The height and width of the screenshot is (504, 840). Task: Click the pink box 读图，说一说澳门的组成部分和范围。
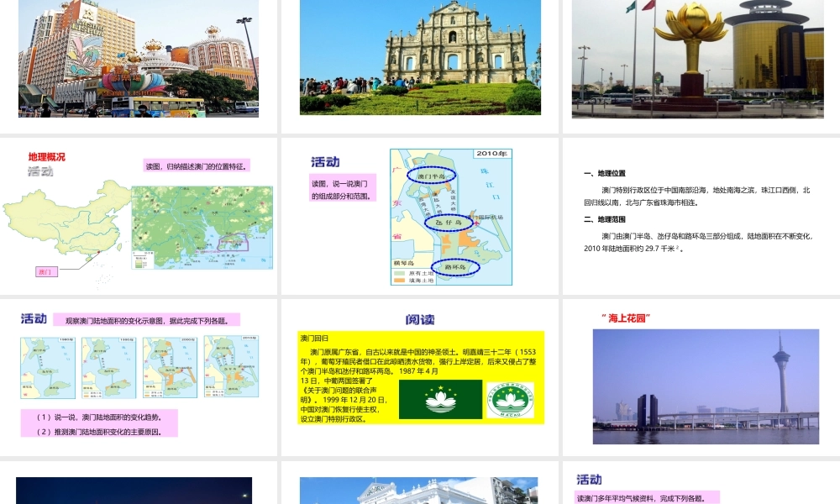click(x=343, y=188)
